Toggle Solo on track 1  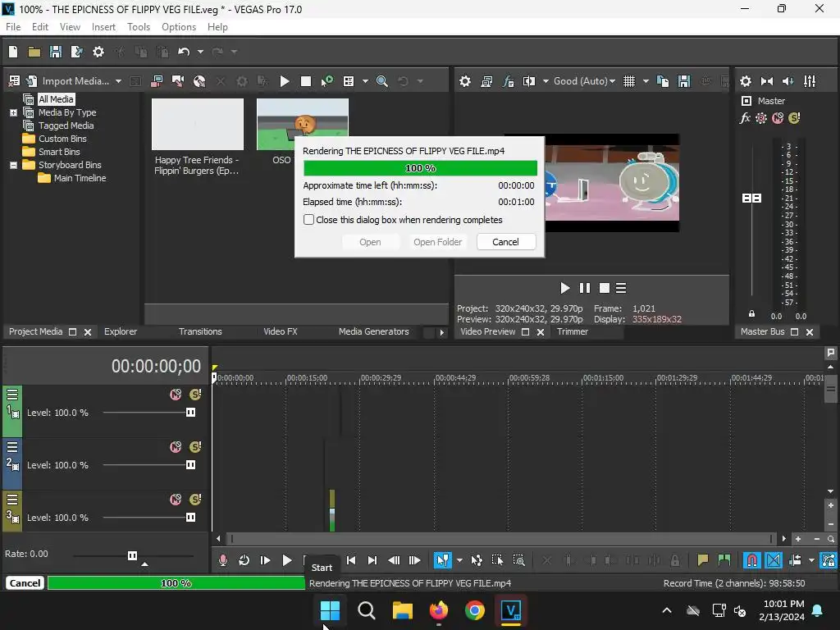(x=195, y=395)
